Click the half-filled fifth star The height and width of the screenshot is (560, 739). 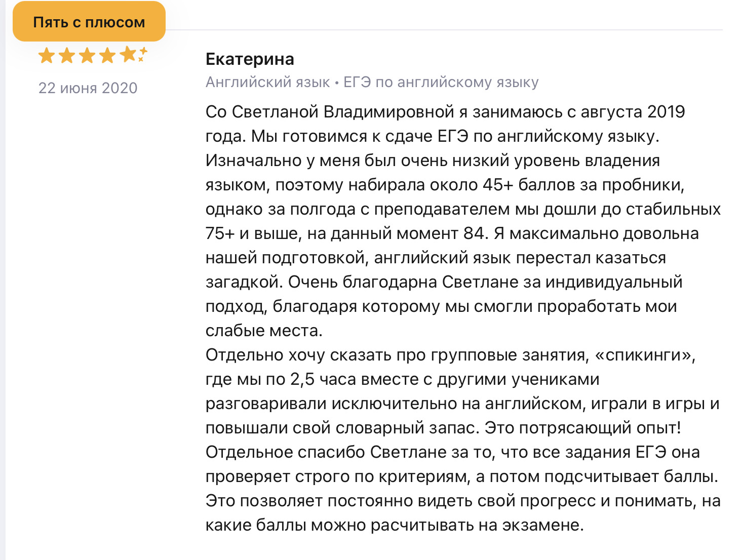(x=129, y=55)
